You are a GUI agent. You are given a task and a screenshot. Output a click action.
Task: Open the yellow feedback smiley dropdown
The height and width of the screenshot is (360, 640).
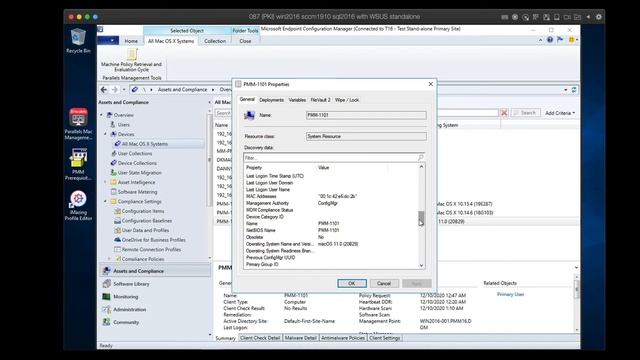tap(573, 40)
